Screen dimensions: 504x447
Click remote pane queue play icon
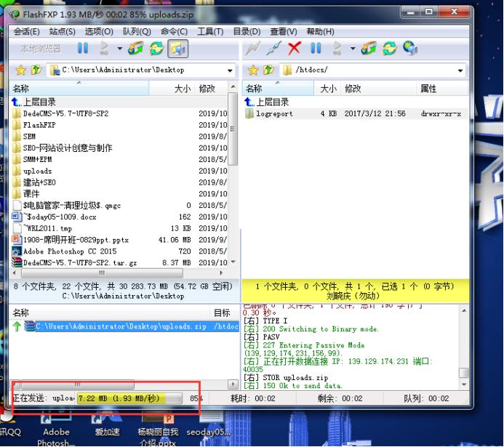click(x=337, y=49)
